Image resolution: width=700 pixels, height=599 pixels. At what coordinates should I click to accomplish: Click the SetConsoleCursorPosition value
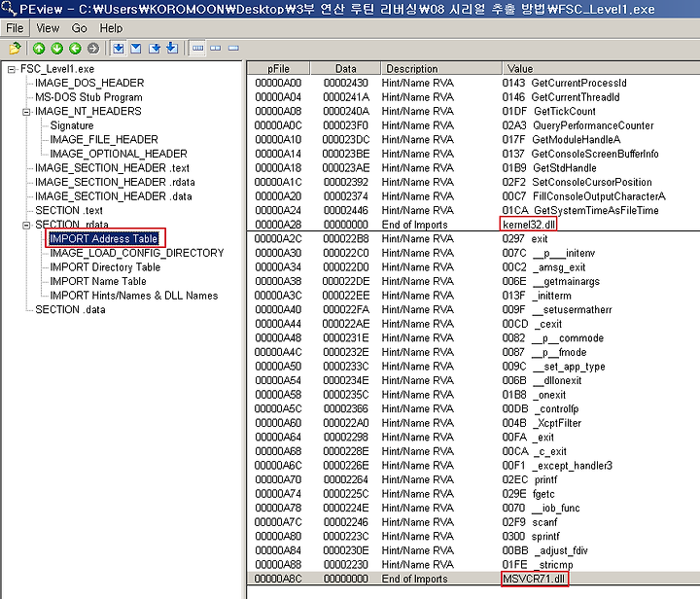tap(577, 182)
